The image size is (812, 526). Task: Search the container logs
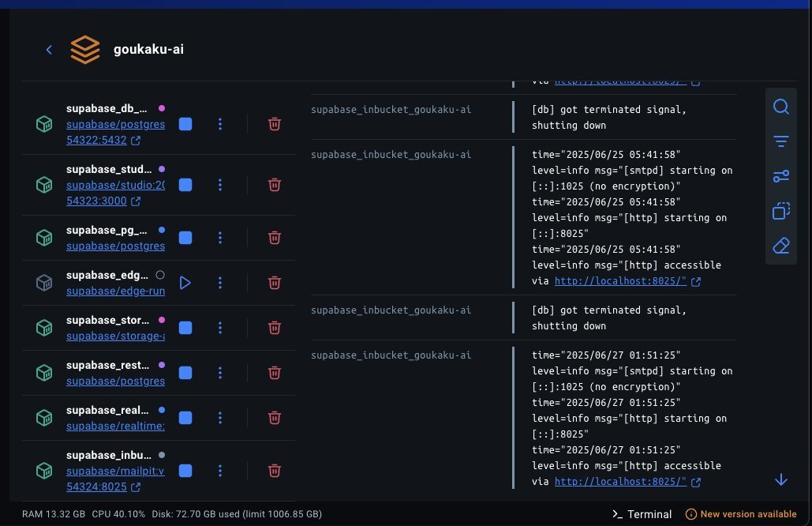pyautogui.click(x=781, y=107)
